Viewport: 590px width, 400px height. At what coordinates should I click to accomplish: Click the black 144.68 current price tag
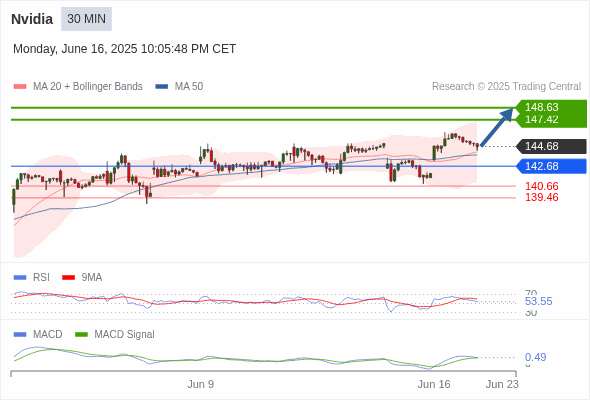(x=551, y=146)
